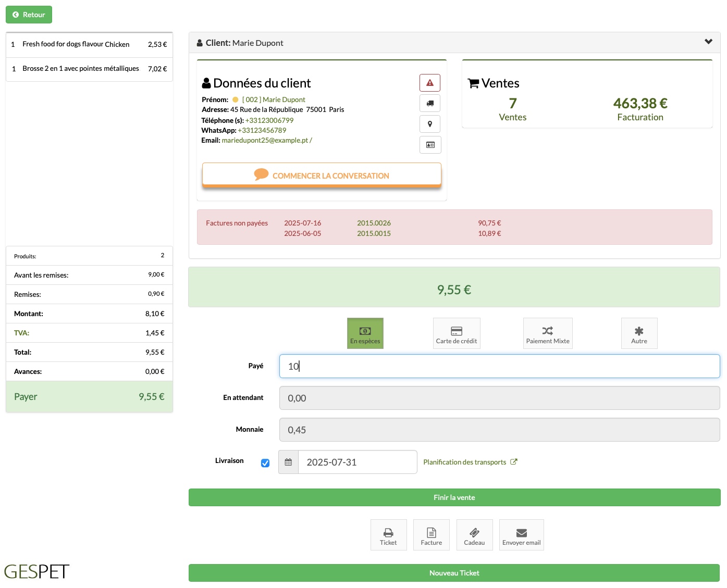Choose Autre payment method
The height and width of the screenshot is (588, 727).
pyautogui.click(x=639, y=333)
